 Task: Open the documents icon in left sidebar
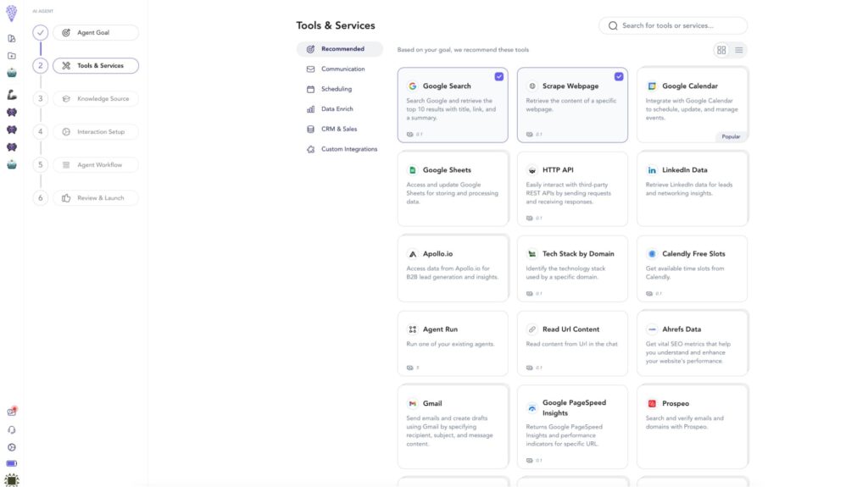pos(12,39)
